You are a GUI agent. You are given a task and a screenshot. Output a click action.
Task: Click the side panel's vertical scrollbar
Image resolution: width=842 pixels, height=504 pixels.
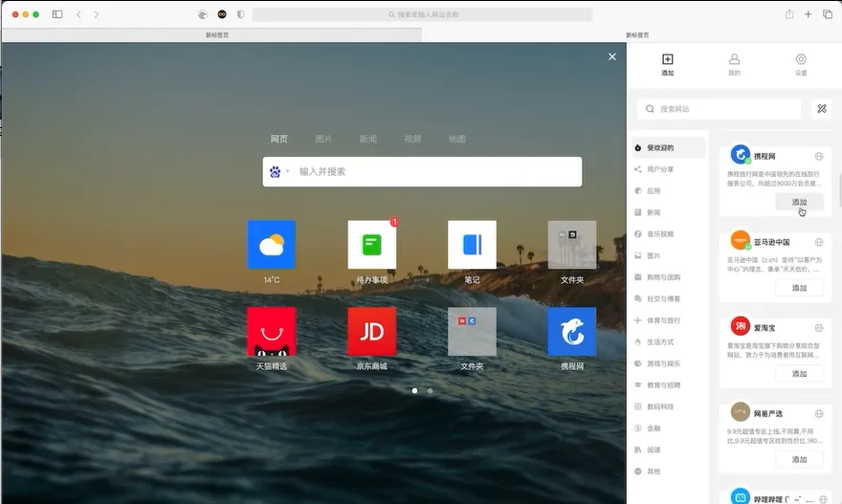(x=840, y=190)
